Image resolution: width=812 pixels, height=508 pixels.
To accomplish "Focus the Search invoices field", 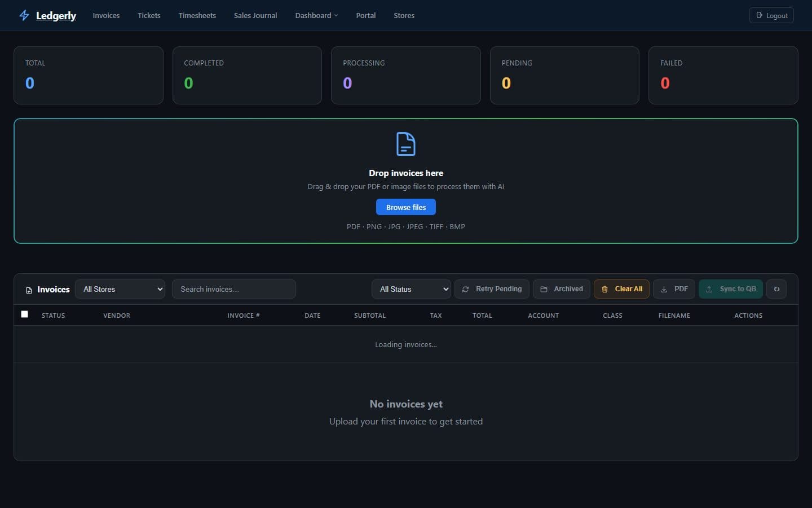I will point(234,289).
